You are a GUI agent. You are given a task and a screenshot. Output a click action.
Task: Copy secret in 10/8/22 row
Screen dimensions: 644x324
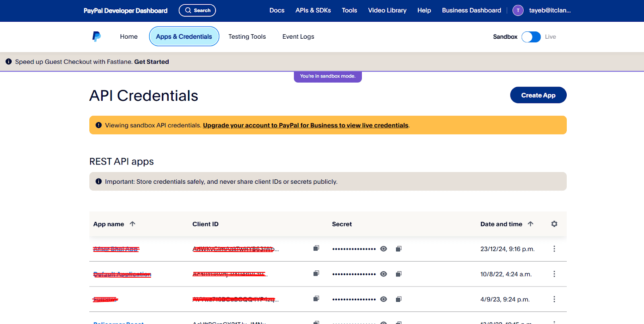[398, 274]
